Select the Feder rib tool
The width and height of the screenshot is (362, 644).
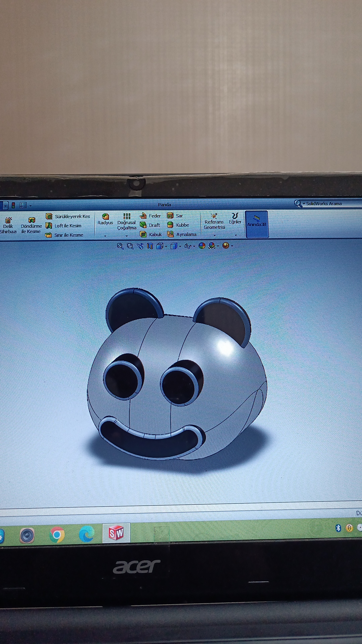coord(150,216)
